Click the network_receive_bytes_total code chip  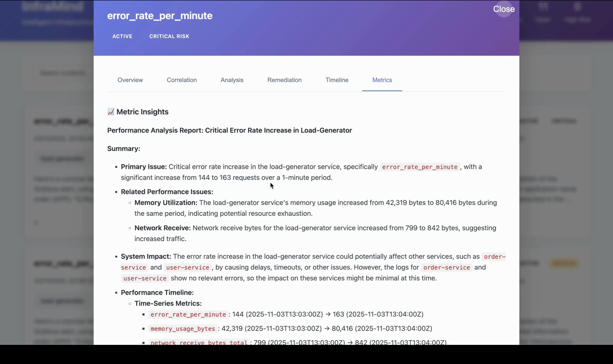pos(199,342)
